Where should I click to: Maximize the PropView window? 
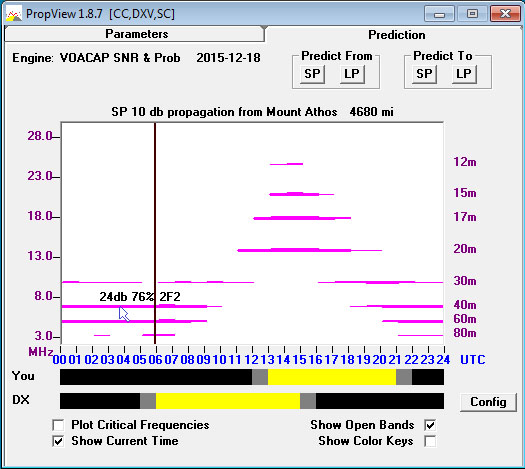(472, 14)
